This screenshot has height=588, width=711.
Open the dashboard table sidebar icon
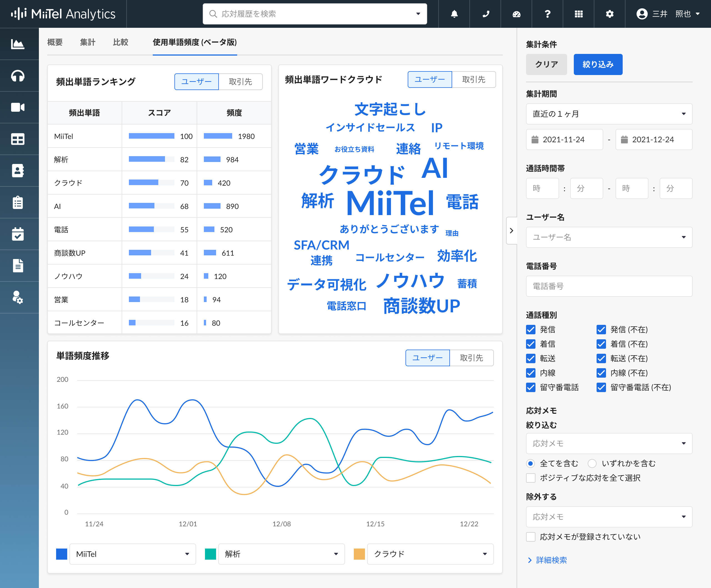(x=17, y=139)
